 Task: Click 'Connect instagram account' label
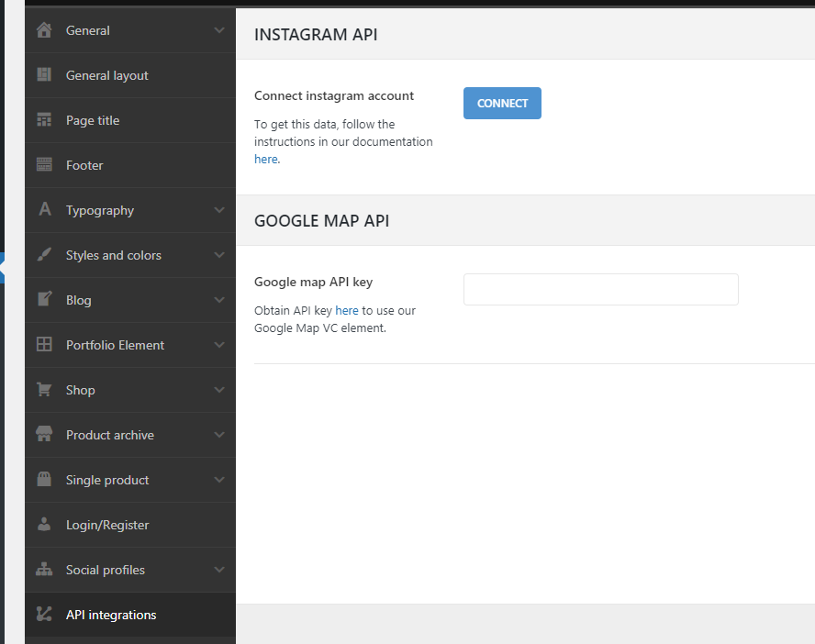334,95
